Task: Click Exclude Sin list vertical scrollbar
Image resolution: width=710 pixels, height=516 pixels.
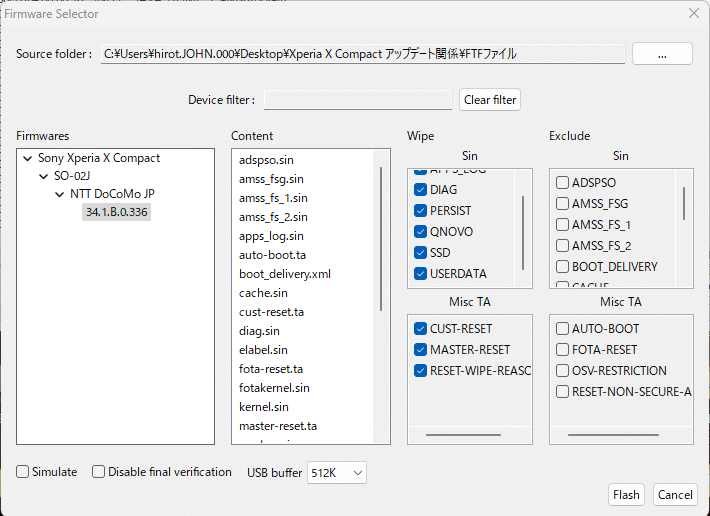Action: point(684,204)
